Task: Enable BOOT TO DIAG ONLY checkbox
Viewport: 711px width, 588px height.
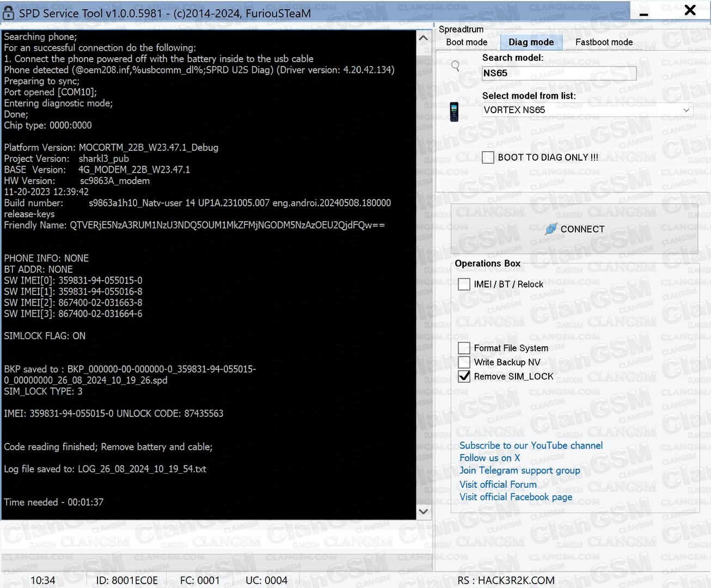Action: pos(488,157)
